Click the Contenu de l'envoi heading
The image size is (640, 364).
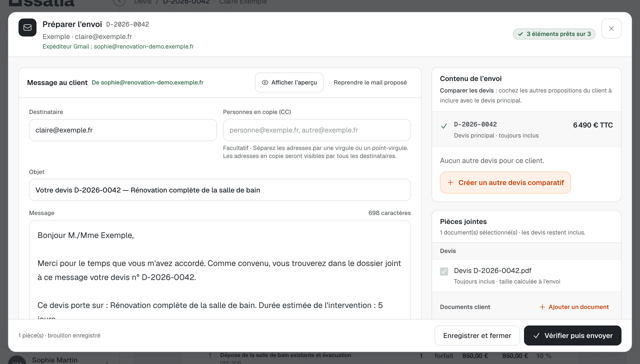[471, 78]
